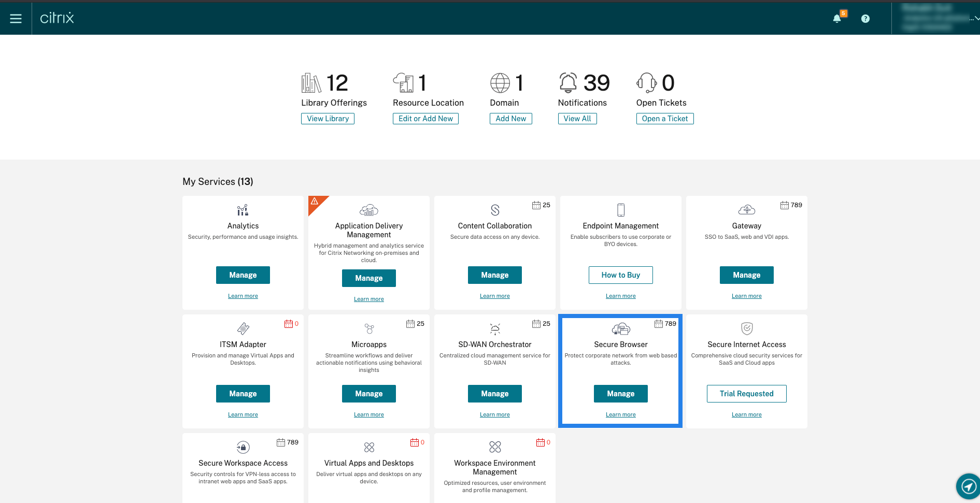
Task: Manage the SD-WAN Orchestrator service
Action: tap(495, 394)
